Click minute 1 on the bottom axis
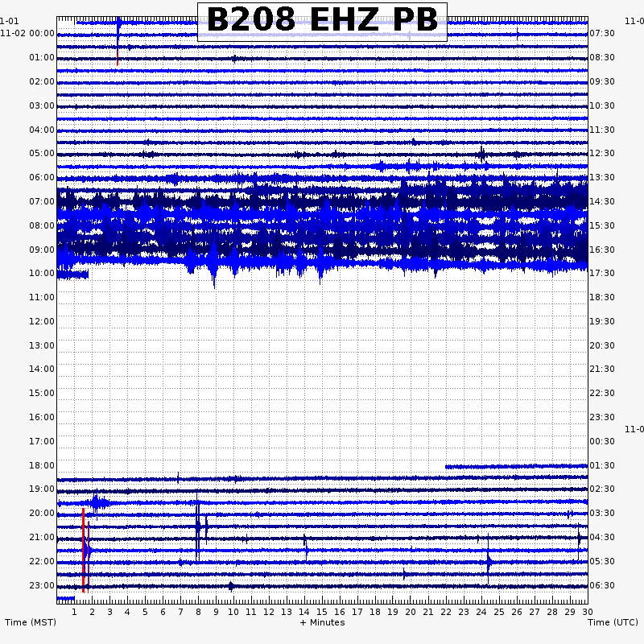 [x=74, y=612]
